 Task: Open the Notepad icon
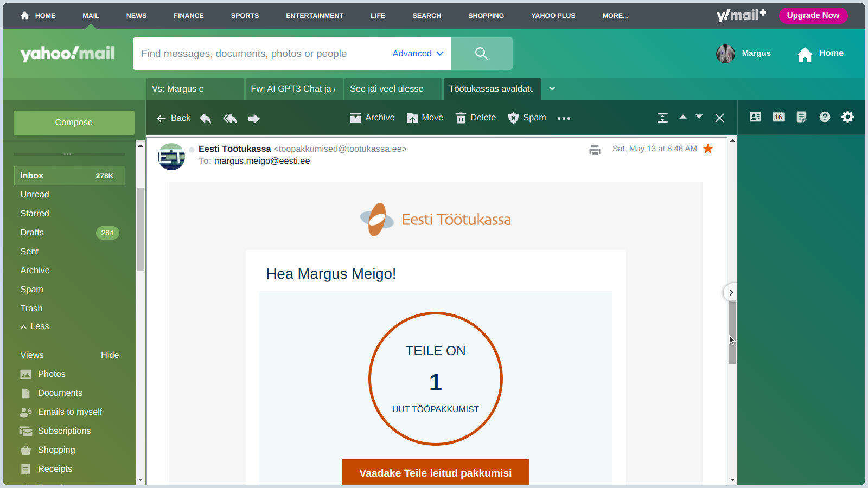[801, 117]
